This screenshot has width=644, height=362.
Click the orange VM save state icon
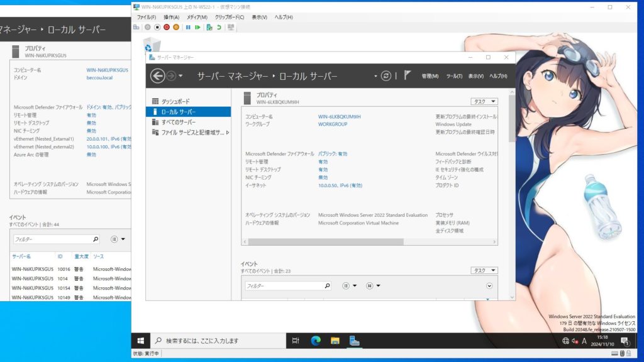(176, 27)
